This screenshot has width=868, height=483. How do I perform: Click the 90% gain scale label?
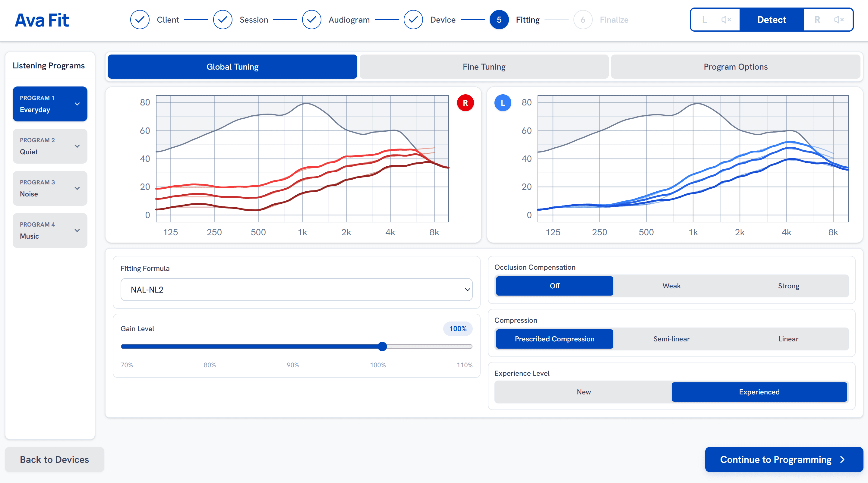[x=293, y=365]
